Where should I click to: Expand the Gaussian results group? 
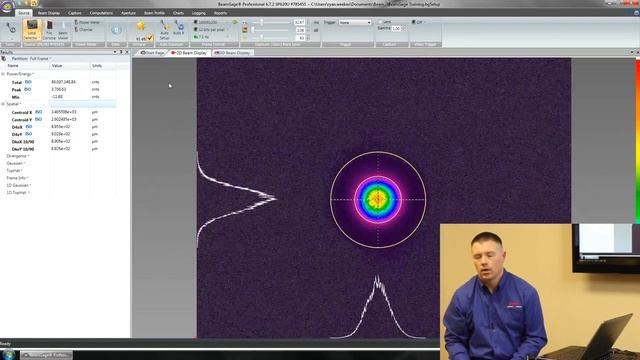16,163
